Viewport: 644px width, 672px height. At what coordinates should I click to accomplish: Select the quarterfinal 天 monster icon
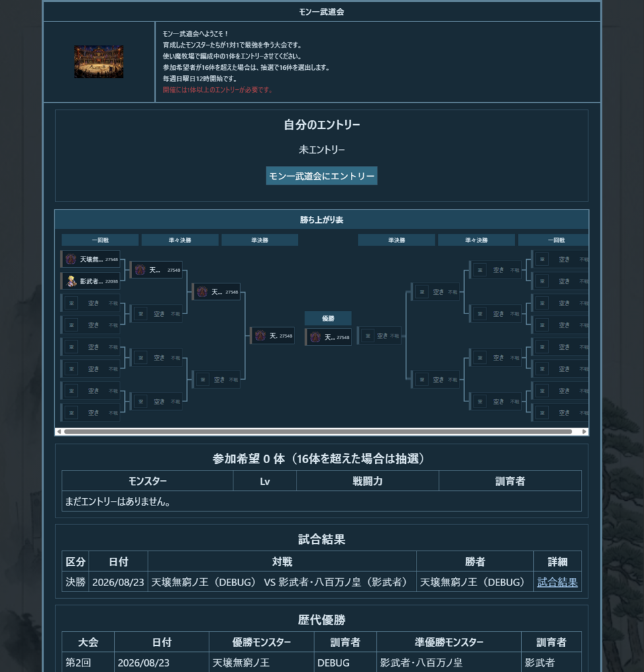click(140, 270)
